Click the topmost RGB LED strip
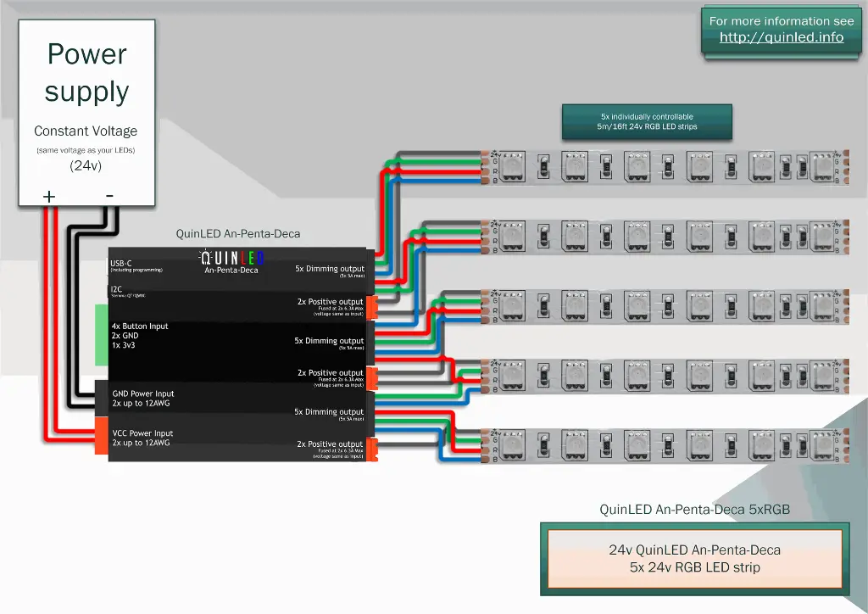The width and height of the screenshot is (868, 614). 665,166
